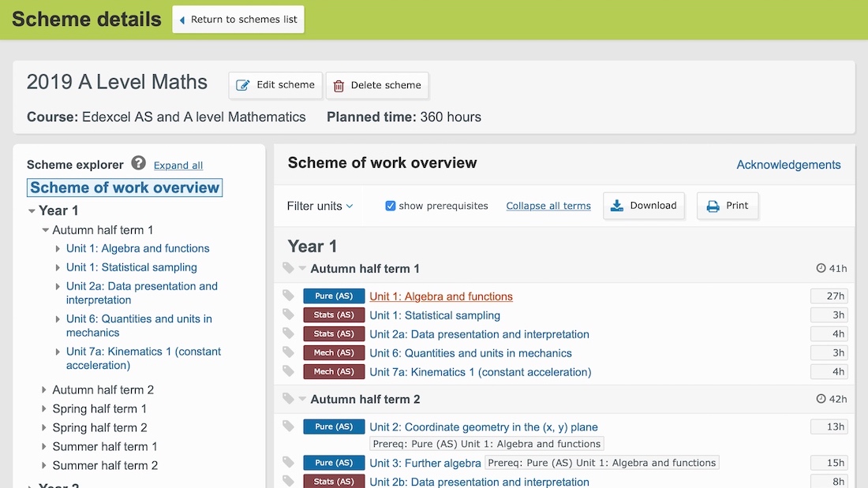This screenshot has height=488, width=868.
Task: Open the Acknowledgements link
Action: (788, 165)
